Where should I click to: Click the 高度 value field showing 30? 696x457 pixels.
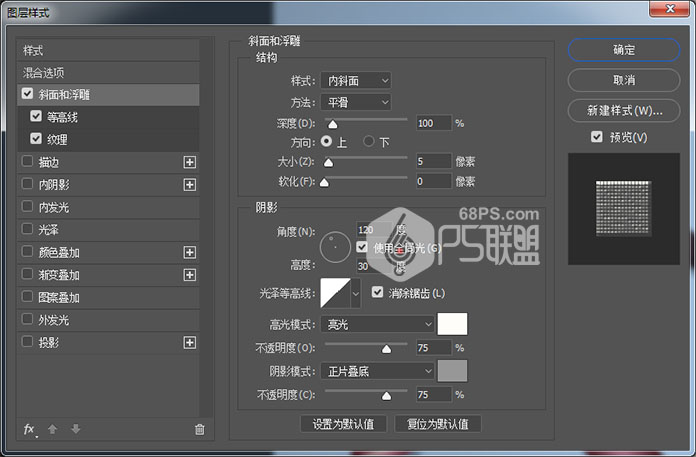[374, 266]
